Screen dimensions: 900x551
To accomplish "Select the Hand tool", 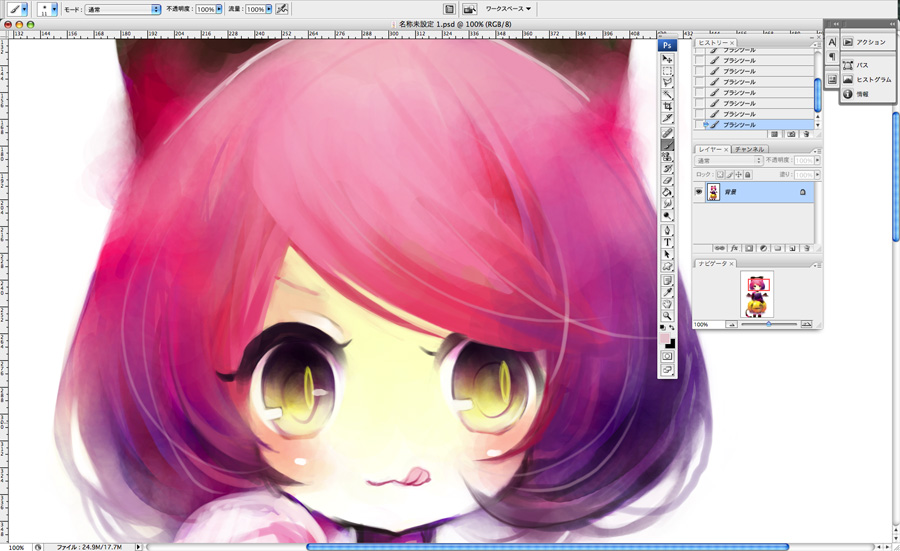I will (667, 304).
